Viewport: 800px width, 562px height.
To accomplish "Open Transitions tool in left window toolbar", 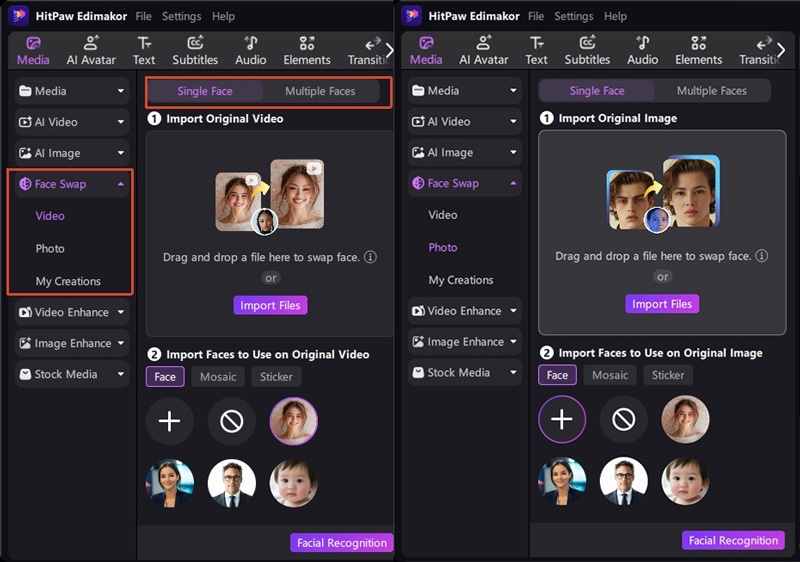I will click(x=366, y=50).
